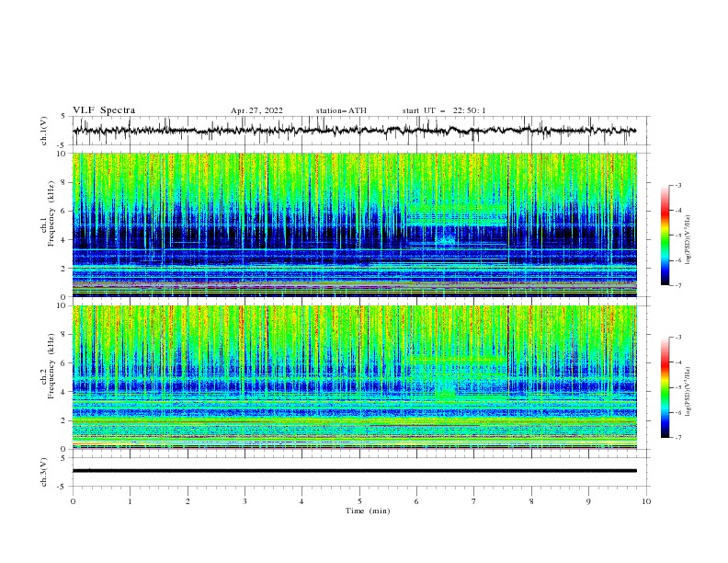This screenshot has height=563, width=728.
Task: Click time axis tick label "4"
Action: [302, 501]
